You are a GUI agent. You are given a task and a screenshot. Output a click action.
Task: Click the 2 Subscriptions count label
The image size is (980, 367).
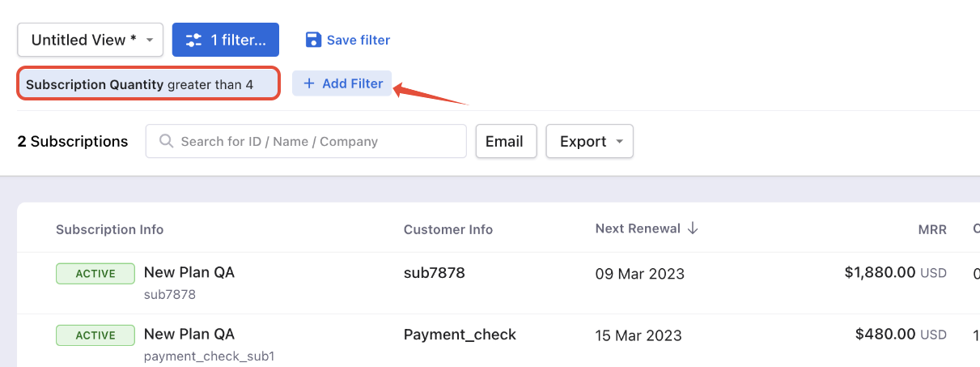pos(73,142)
